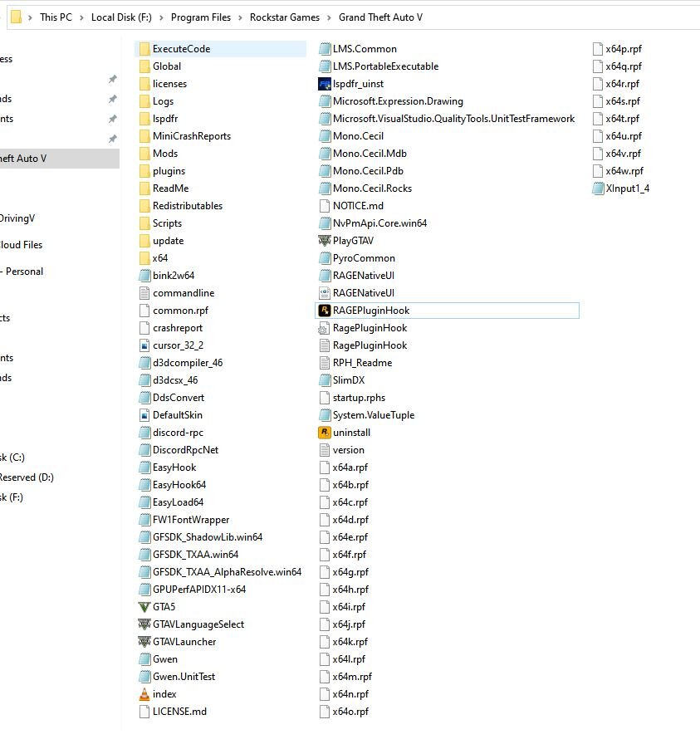Image resolution: width=700 pixels, height=744 pixels.
Task: Expand the chevron after Rockstar Games
Action: 330,17
